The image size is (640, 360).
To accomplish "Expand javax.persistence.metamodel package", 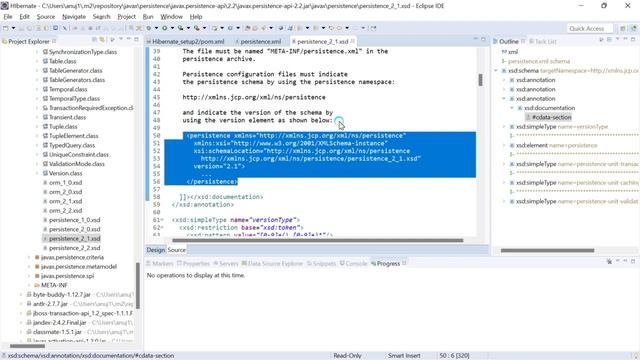I will [29, 267].
